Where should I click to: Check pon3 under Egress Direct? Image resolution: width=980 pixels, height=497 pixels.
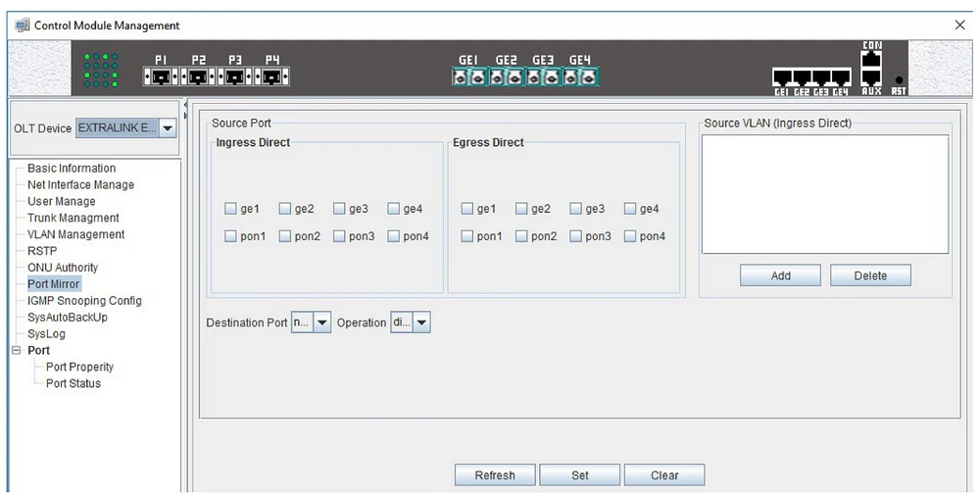(x=576, y=236)
